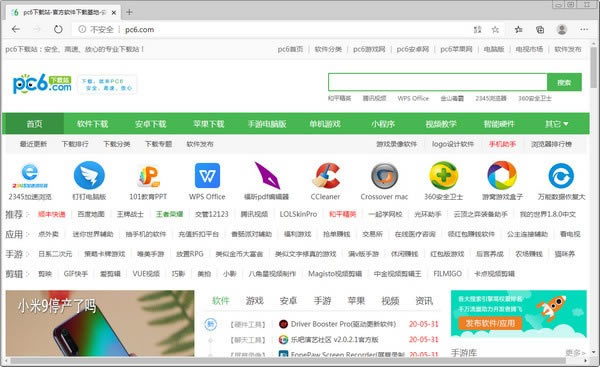Click the 360 security link under search box

(535, 98)
